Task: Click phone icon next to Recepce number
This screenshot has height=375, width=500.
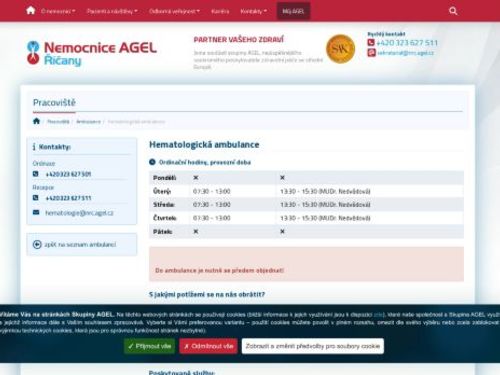Action: [x=36, y=198]
